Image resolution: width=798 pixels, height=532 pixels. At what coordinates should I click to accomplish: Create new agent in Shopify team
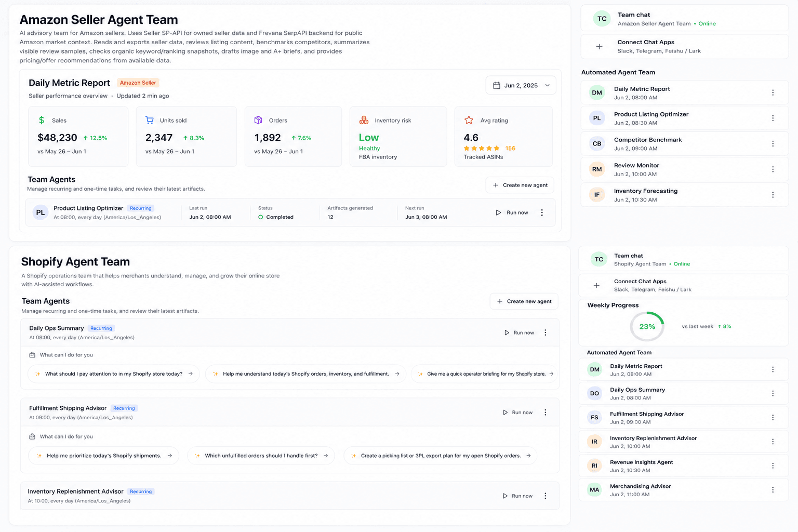(524, 301)
